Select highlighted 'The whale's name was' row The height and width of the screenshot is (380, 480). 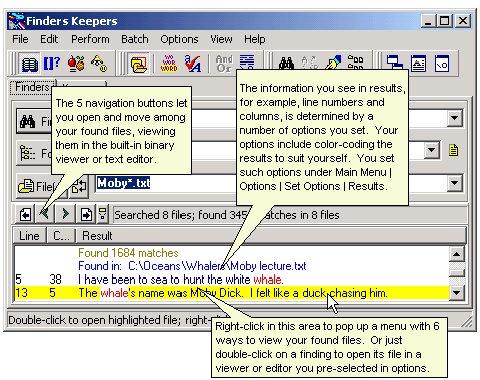tap(231, 293)
